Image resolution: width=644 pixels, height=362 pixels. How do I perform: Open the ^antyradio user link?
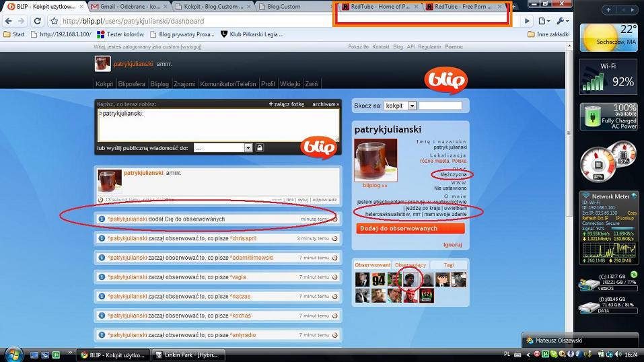click(243, 335)
